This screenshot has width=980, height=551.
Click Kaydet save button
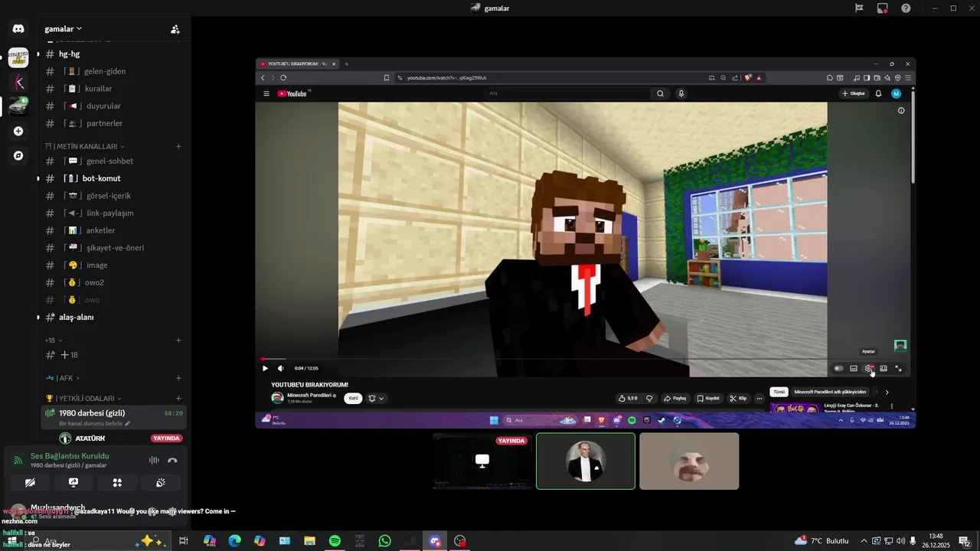(x=708, y=398)
